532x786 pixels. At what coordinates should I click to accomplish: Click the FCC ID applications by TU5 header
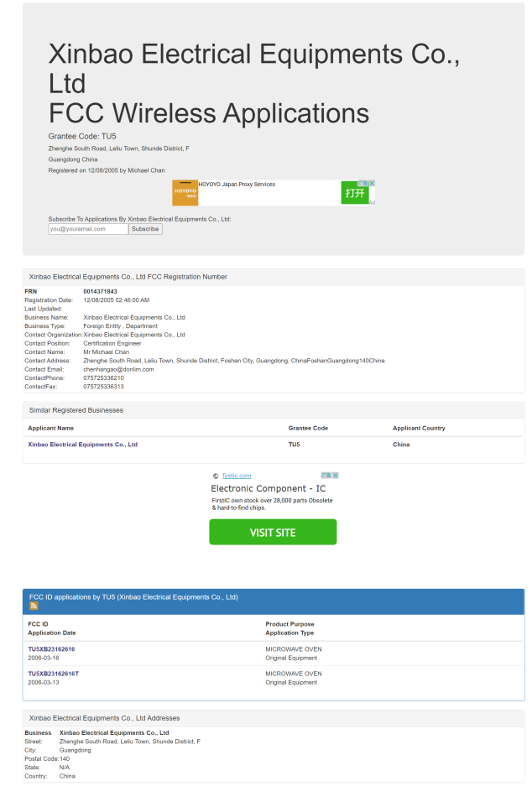[x=133, y=597]
